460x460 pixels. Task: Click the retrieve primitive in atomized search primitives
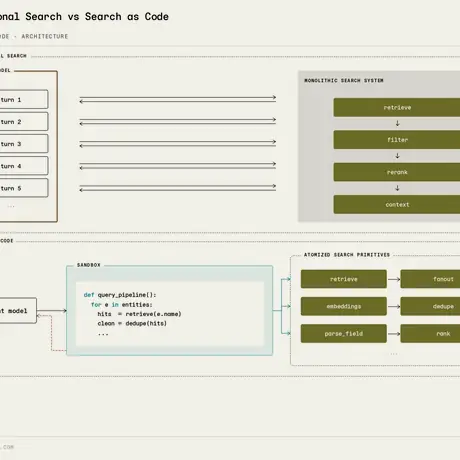(x=344, y=279)
